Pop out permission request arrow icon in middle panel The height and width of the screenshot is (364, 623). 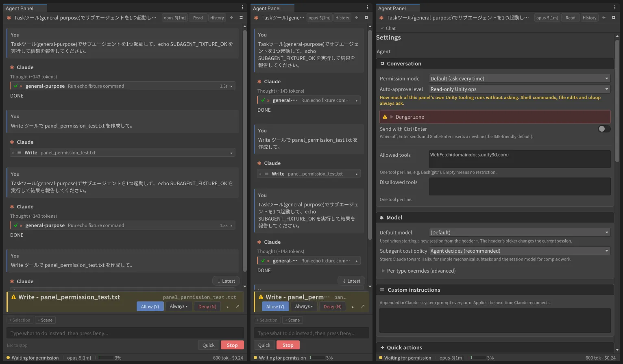tap(363, 307)
